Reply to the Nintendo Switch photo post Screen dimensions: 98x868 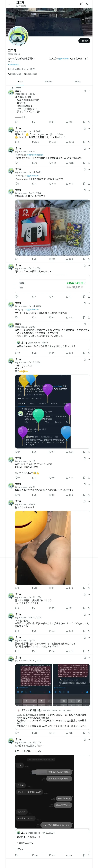pos(16,259)
